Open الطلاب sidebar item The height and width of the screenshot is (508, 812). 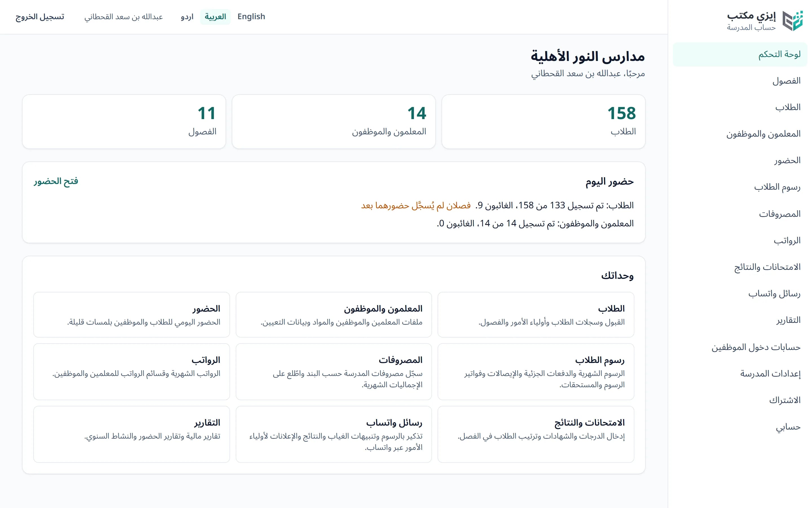(740, 107)
